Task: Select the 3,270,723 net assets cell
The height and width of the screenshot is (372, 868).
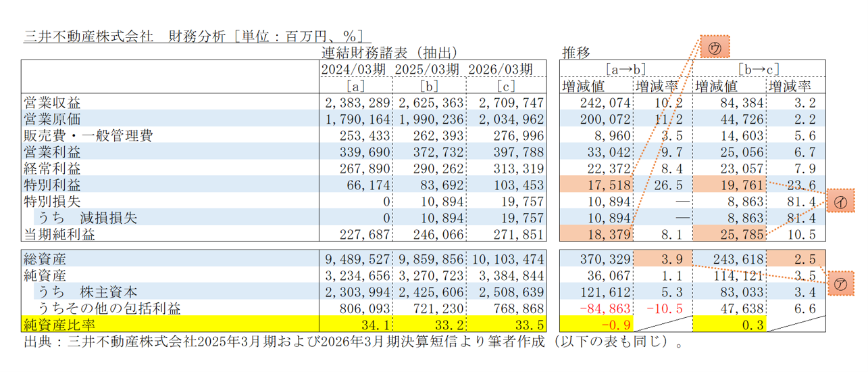Action: coord(430,275)
